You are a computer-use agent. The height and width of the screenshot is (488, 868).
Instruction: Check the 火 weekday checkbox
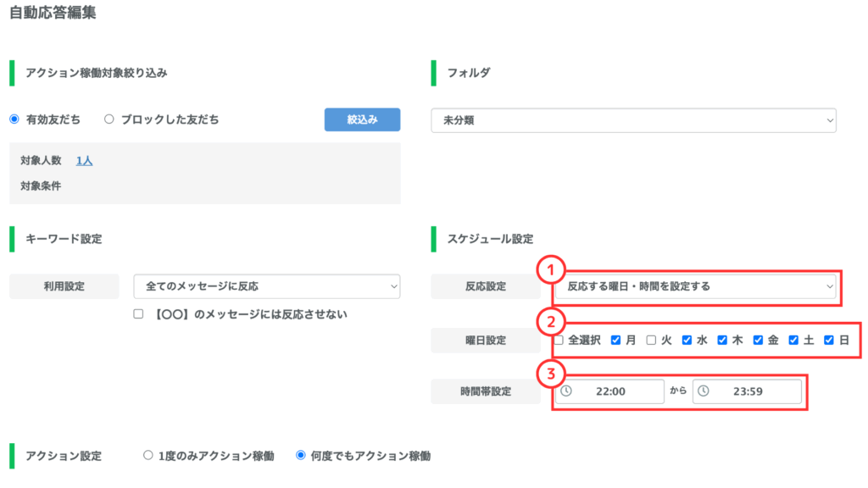click(x=651, y=340)
